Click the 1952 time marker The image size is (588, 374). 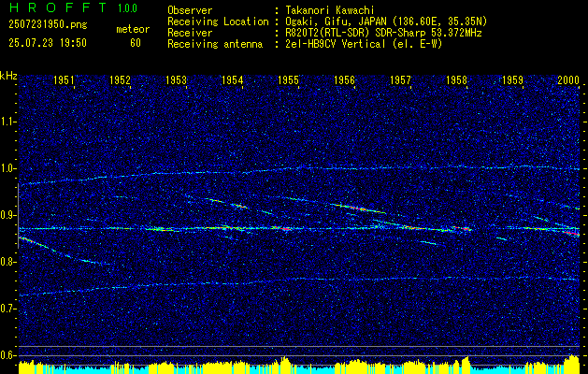point(120,79)
